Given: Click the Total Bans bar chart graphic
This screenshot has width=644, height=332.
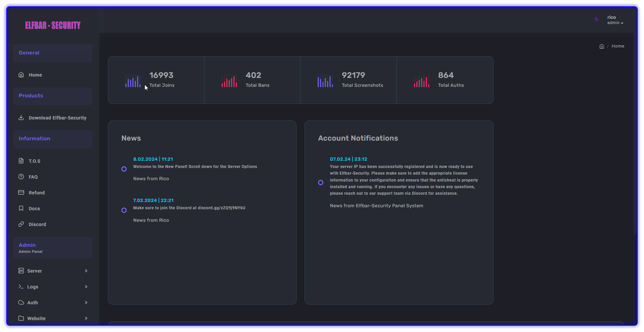Looking at the screenshot, I should point(229,80).
